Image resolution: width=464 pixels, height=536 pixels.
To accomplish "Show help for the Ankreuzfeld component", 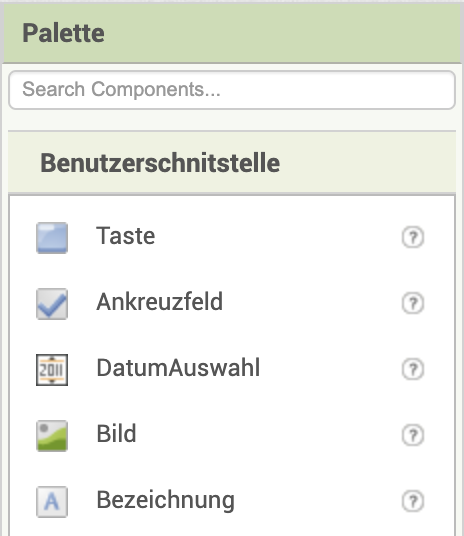I will 413,303.
